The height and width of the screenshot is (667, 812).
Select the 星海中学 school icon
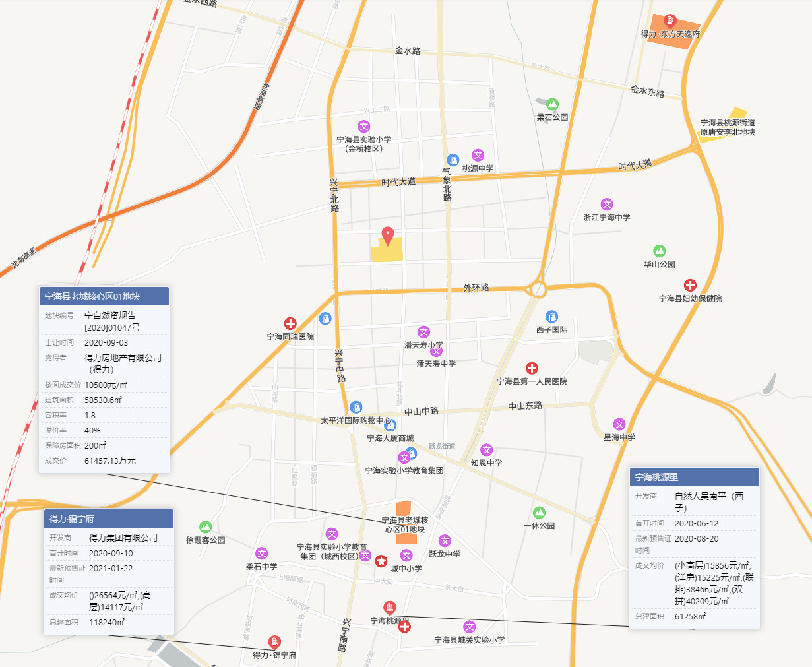(619, 424)
